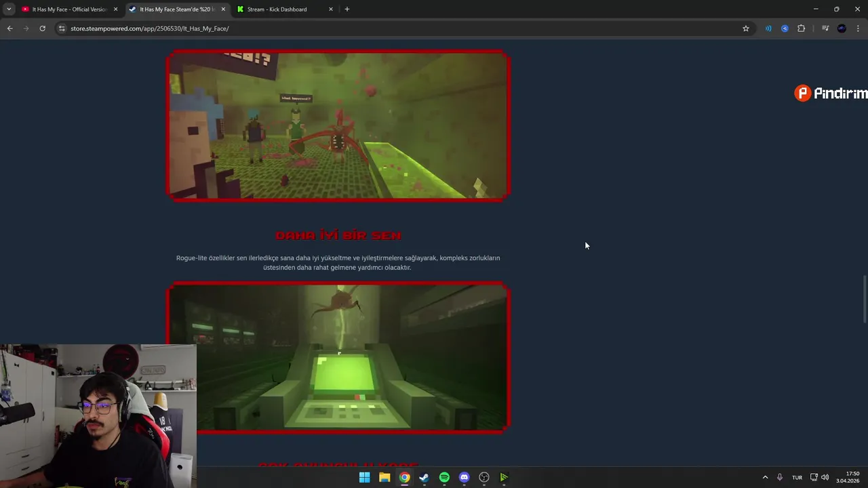
Task: Bookmark this page with the star icon
Action: tap(746, 28)
